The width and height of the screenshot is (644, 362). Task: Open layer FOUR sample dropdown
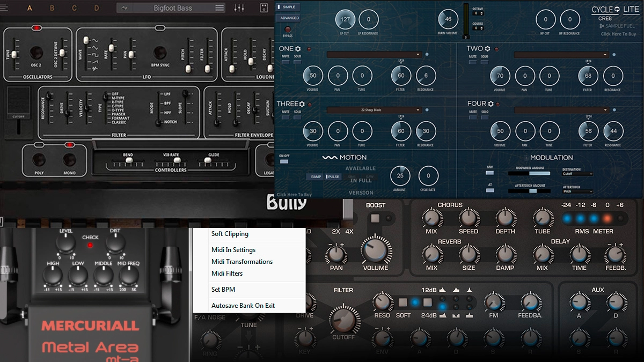562,110
